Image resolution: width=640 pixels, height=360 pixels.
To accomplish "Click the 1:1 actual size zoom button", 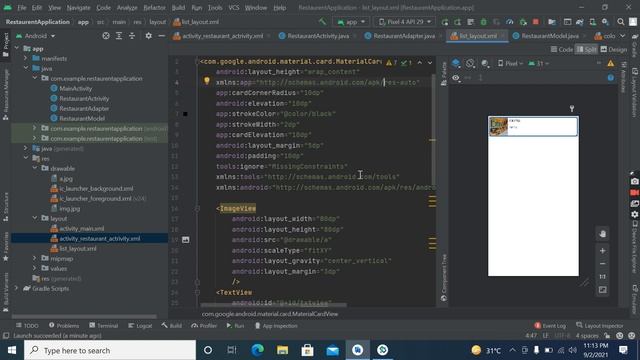I will click(602, 277).
